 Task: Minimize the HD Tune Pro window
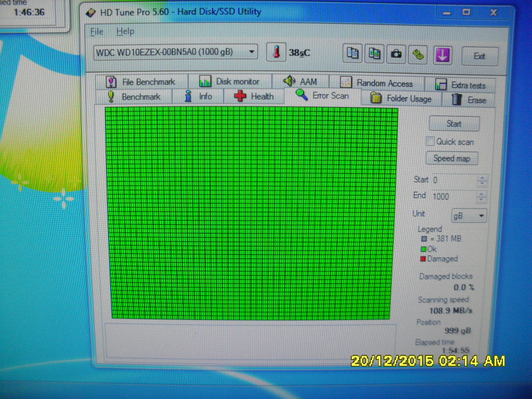[x=447, y=13]
